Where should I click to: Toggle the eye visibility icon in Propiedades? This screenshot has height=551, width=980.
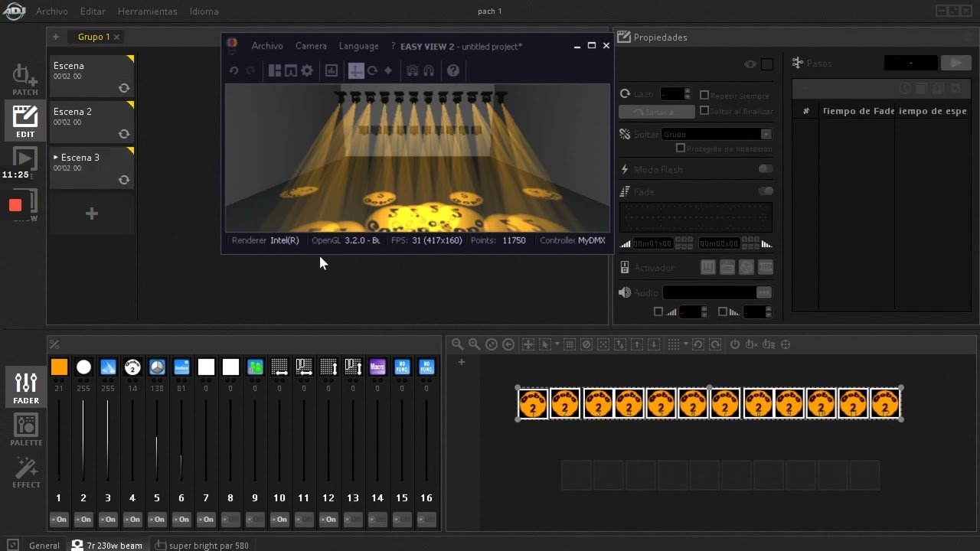[x=750, y=64]
